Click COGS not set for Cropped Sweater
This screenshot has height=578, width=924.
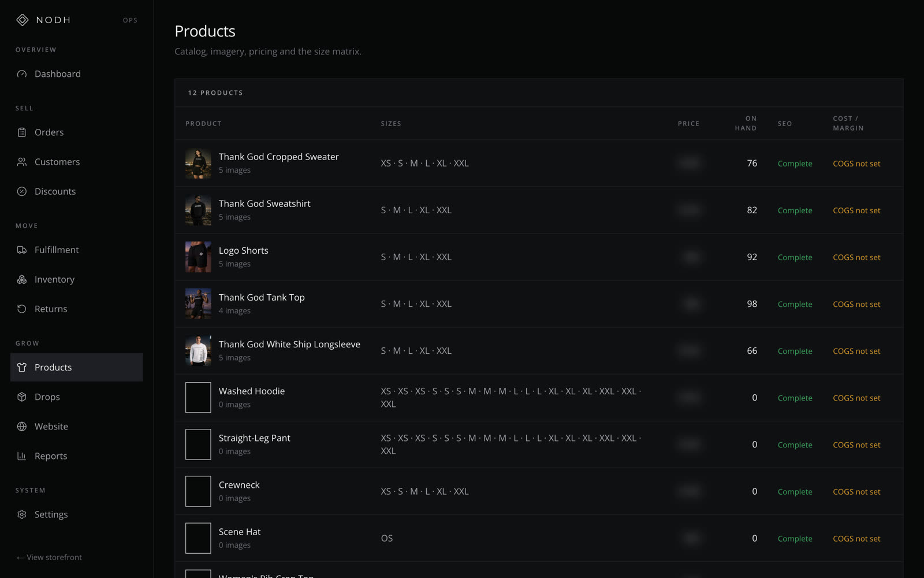856,164
